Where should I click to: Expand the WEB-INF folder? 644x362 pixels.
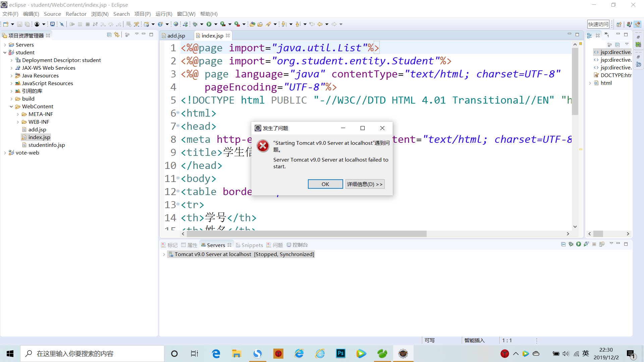coord(18,122)
